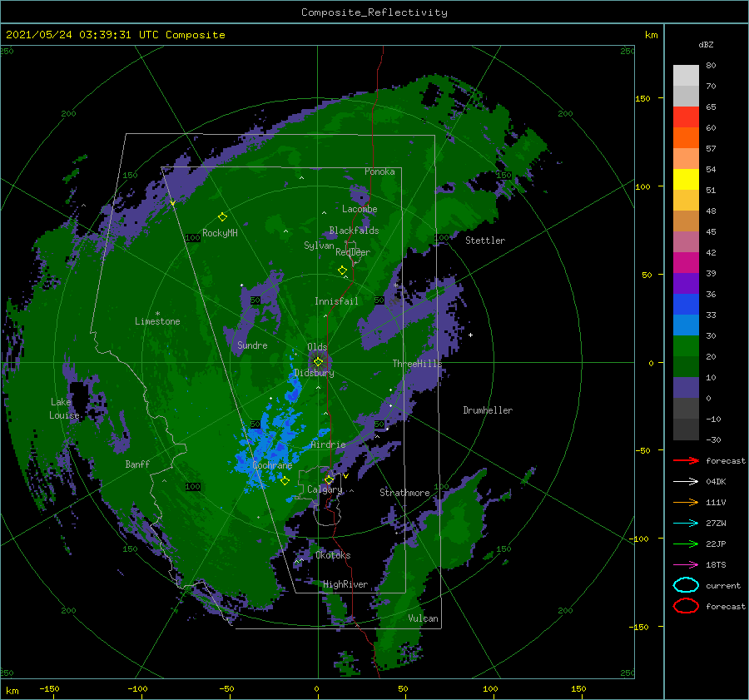
Task: Click the Cochrane label
Action: 272,465
